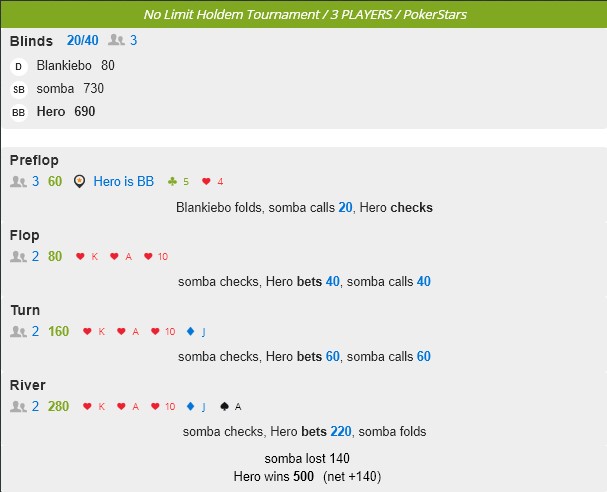The image size is (607, 492).
Task: Click the 'Hero is BB' link
Action: [x=124, y=181]
